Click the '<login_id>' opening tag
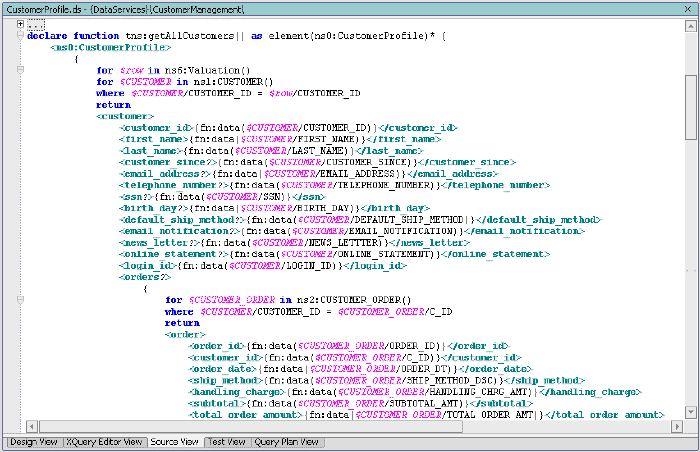The width and height of the screenshot is (700, 452). pos(148,266)
